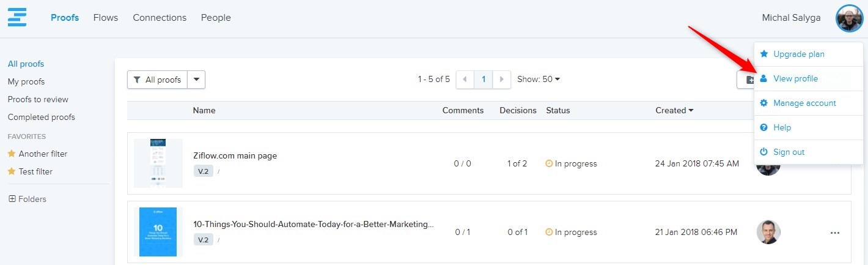
Task: Click the Ziflow logo icon
Action: 17,17
